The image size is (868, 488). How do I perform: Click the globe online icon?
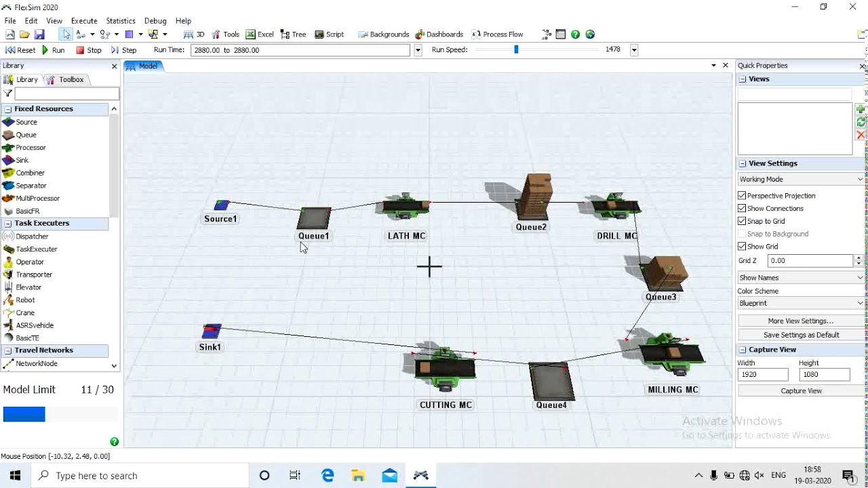coord(590,34)
